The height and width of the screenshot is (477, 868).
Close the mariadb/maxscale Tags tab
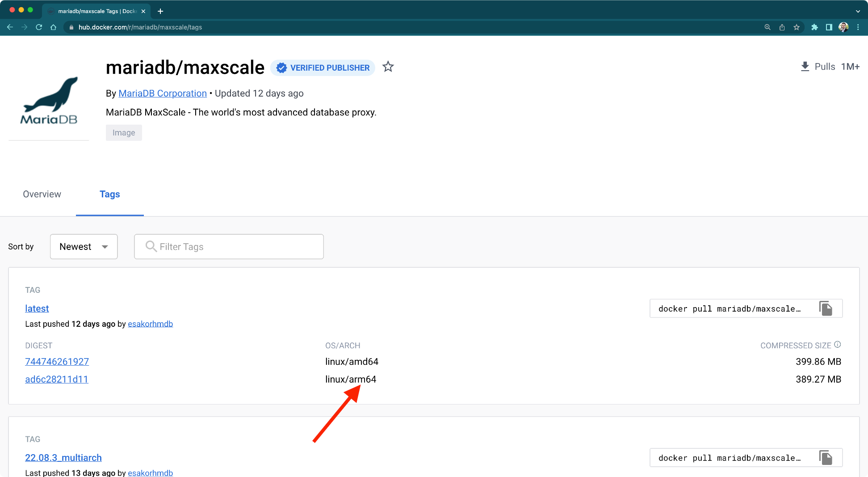click(x=143, y=11)
